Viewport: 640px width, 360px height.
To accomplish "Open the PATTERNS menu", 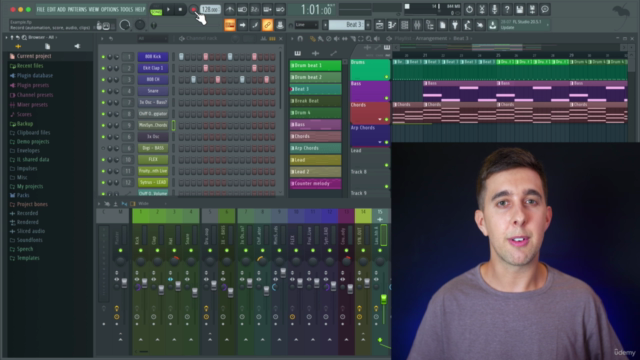I will point(77,9).
